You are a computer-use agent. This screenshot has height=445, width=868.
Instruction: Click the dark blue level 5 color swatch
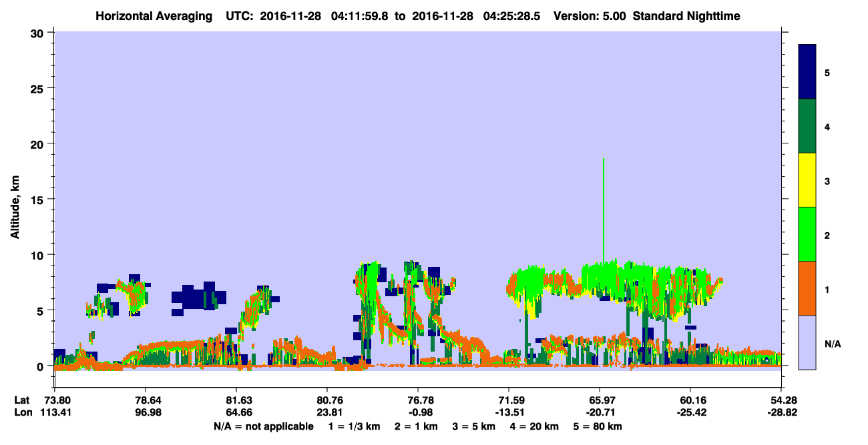tap(807, 71)
